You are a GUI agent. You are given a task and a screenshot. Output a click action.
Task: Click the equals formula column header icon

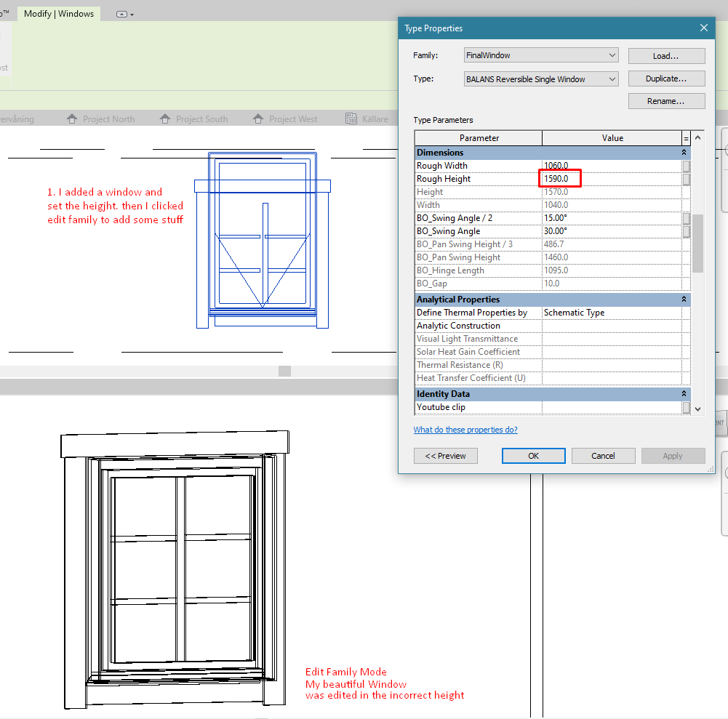[x=684, y=137]
